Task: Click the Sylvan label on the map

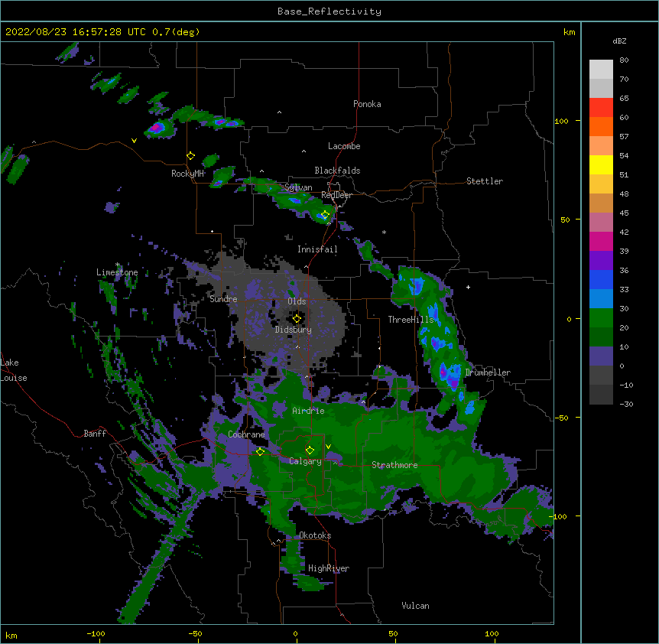Action: tap(298, 187)
